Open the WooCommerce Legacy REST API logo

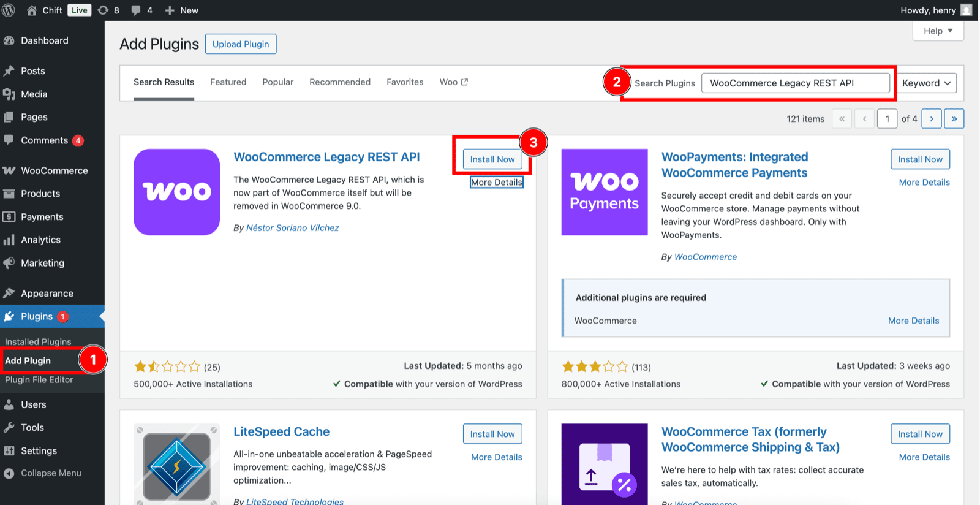pos(177,192)
